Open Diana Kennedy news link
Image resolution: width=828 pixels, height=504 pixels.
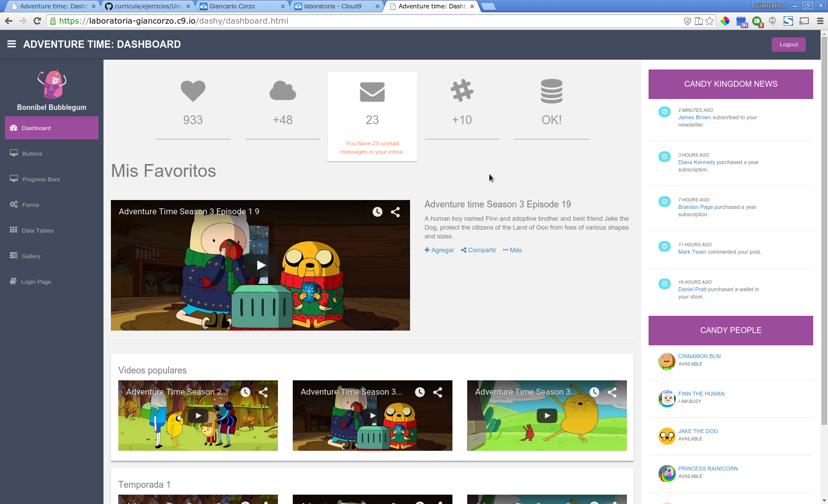click(696, 162)
